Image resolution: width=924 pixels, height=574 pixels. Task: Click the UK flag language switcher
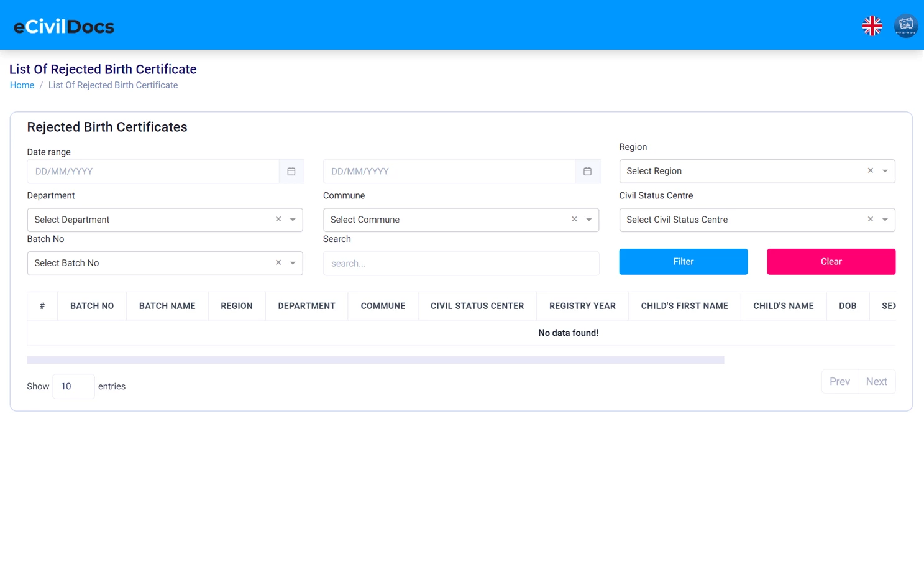coord(872,25)
